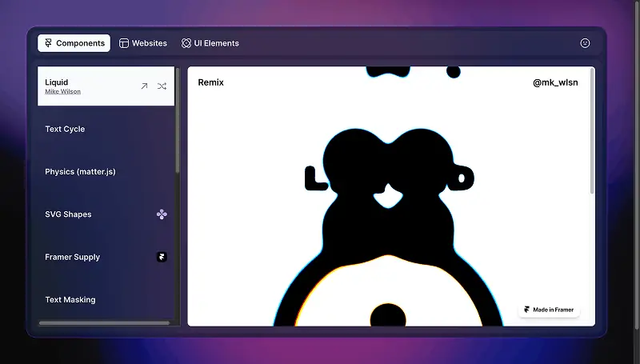Select the Liquid component title
Image resolution: width=640 pixels, height=364 pixels.
(56, 82)
